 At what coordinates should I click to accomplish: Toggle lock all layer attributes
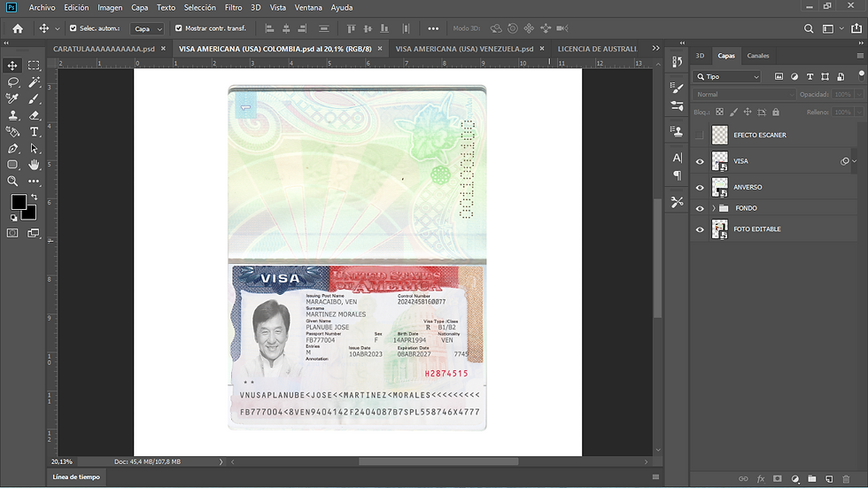click(x=776, y=112)
